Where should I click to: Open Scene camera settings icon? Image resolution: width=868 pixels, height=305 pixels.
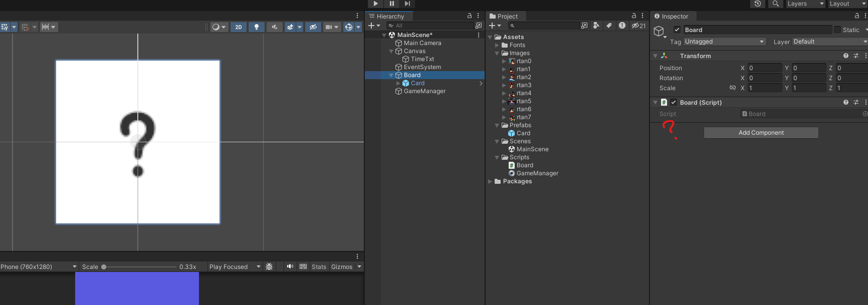coord(329,27)
